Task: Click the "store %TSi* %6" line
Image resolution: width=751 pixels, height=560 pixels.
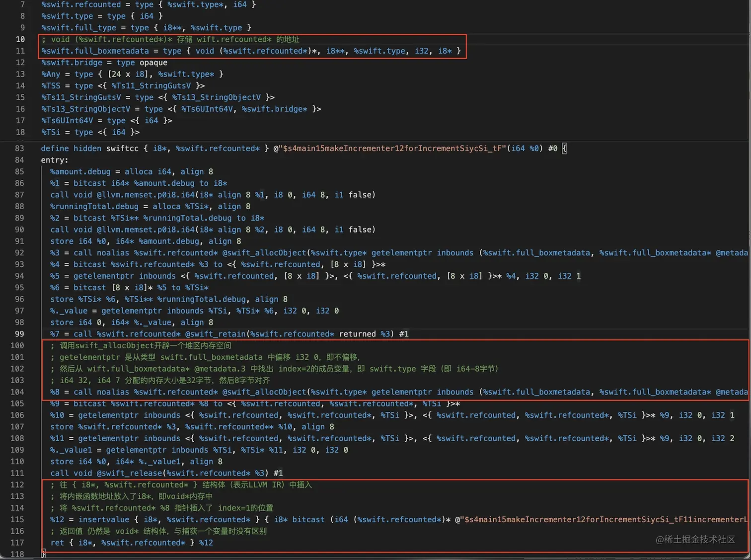Action: point(169,299)
